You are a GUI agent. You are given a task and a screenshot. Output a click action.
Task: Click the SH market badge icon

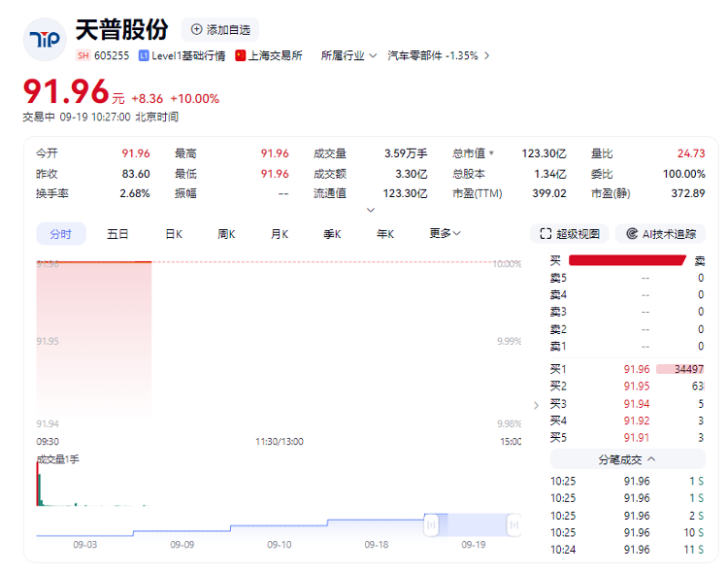tap(83, 55)
